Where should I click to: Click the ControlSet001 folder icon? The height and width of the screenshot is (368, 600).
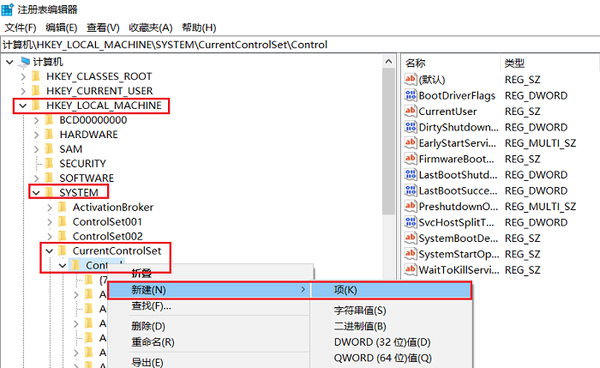(62, 221)
